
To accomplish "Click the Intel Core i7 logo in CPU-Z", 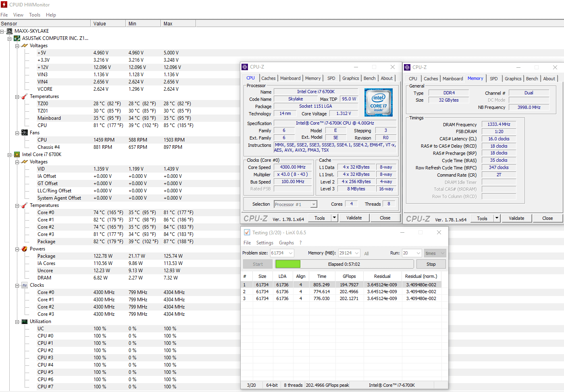I will coord(378,102).
